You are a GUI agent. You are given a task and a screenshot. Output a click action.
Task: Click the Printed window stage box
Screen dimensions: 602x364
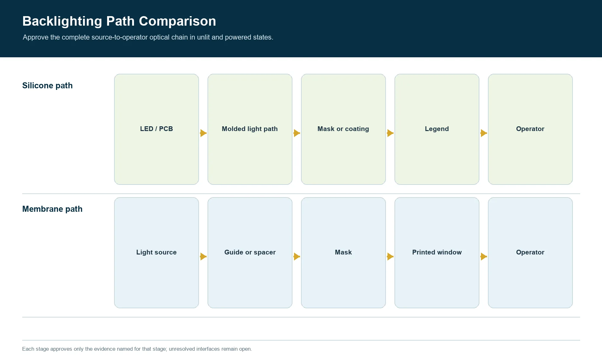(x=437, y=253)
